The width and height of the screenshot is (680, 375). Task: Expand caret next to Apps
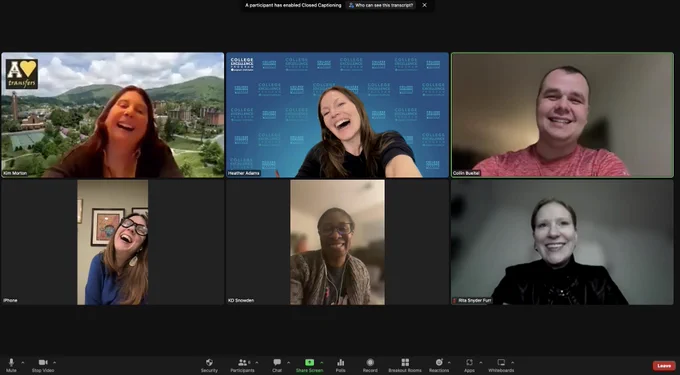pos(481,362)
